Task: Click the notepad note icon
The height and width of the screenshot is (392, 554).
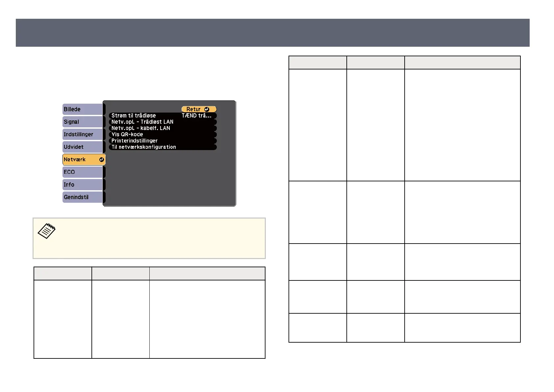Action: (47, 231)
